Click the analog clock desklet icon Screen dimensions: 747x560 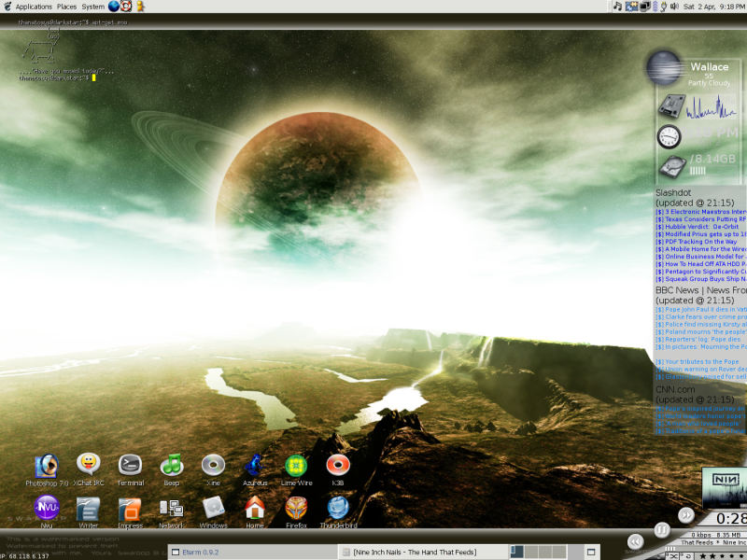(669, 136)
